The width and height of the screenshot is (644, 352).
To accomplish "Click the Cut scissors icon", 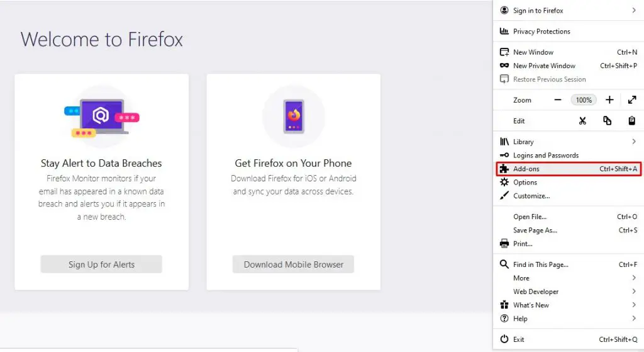I will click(582, 121).
